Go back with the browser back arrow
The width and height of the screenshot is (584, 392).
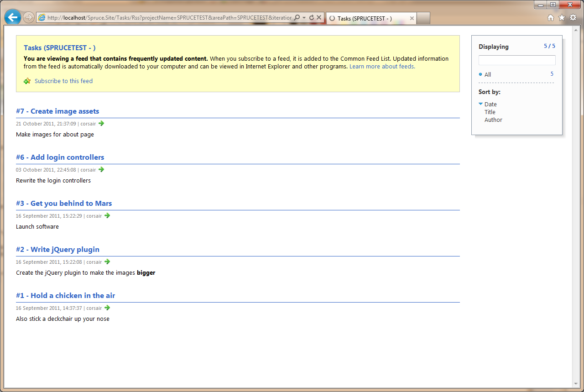12,17
